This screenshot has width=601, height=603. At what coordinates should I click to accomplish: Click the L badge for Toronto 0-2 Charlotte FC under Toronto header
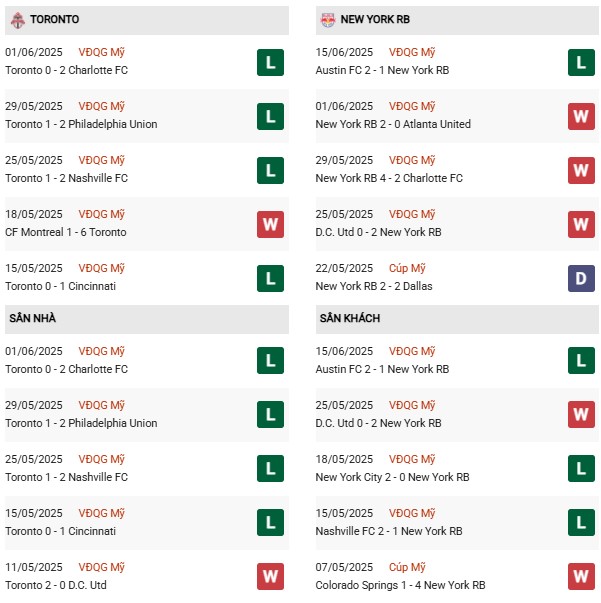click(x=270, y=62)
